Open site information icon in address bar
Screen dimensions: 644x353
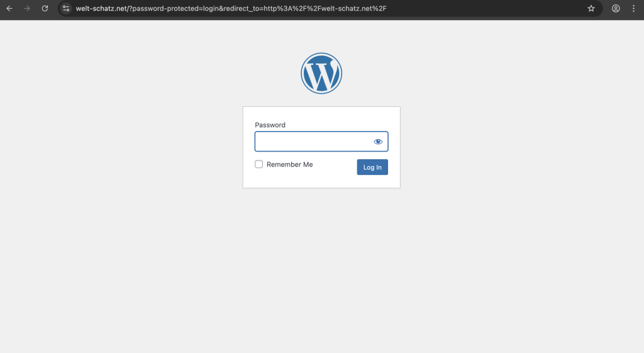(x=65, y=8)
